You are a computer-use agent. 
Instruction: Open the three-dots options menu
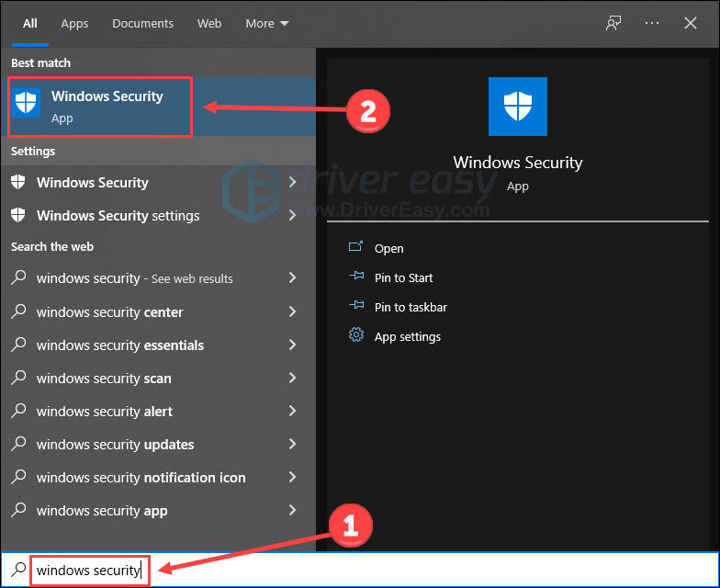pyautogui.click(x=654, y=24)
